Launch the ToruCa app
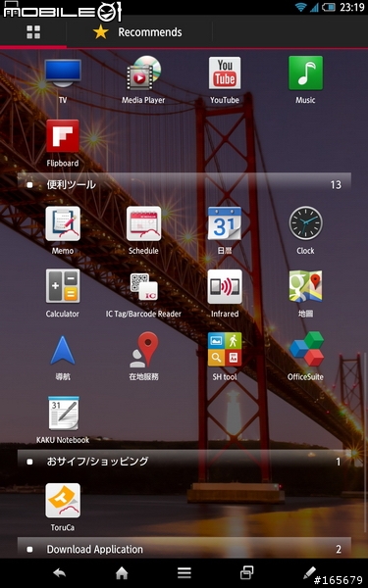The image size is (368, 588). coord(63,500)
